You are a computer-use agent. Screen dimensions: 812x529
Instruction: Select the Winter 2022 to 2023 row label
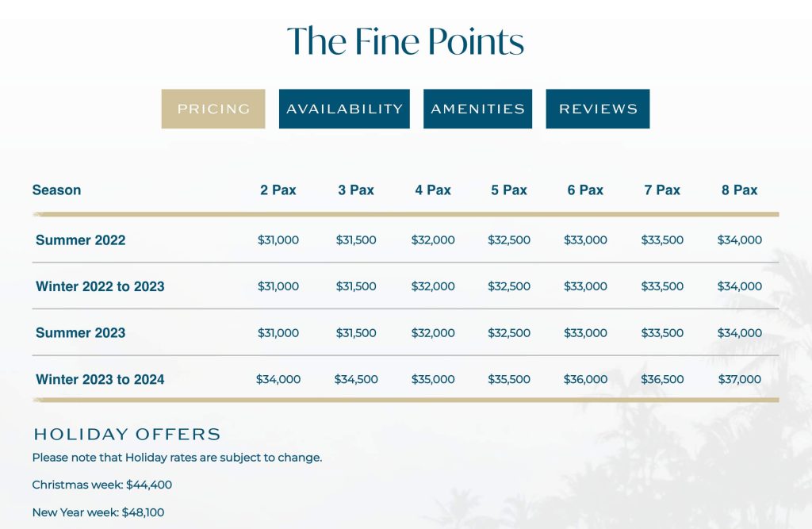(100, 286)
